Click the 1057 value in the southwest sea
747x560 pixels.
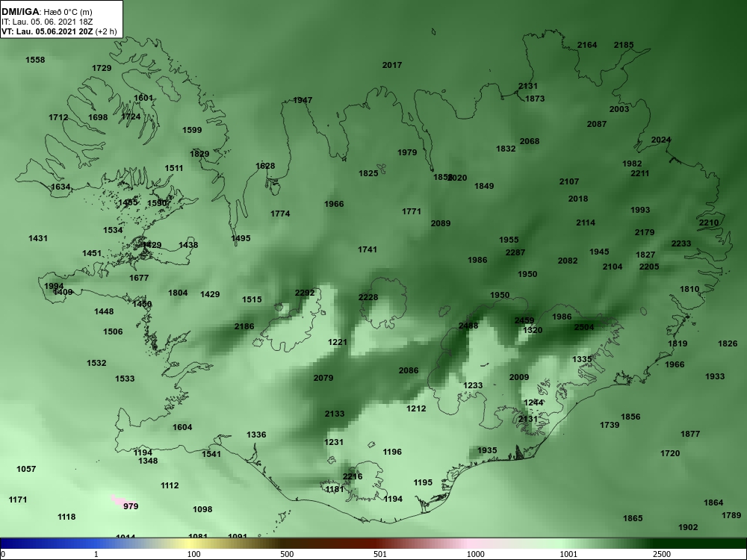click(x=26, y=470)
